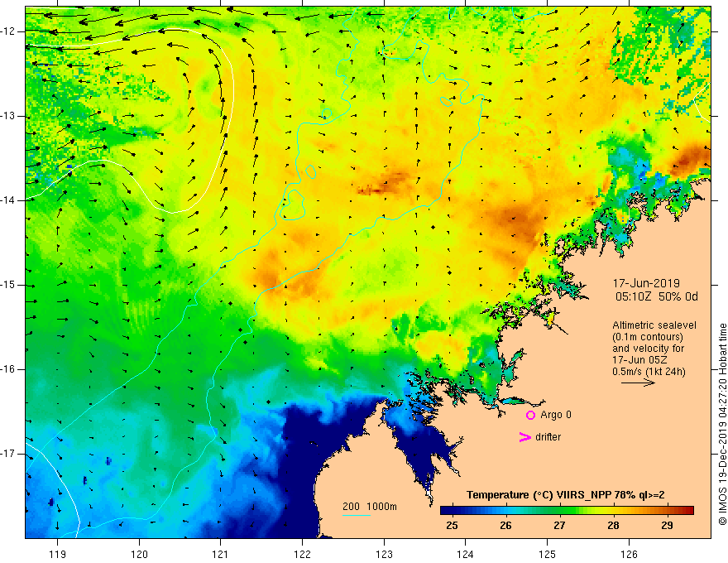Viewport: 728px width, 563px height.
Task: Click the -14 latitude axis label
Action: 9,200
